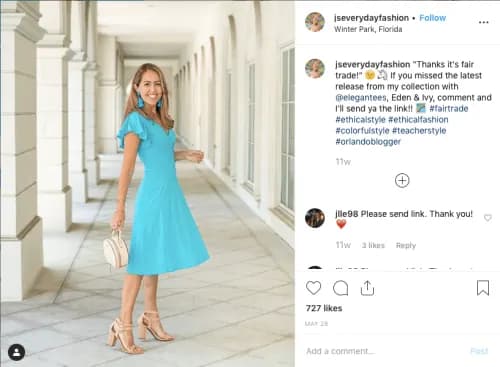Screen dimensions: 500x367
Task: Open the Winter Park, Florida location link
Action: click(x=368, y=29)
